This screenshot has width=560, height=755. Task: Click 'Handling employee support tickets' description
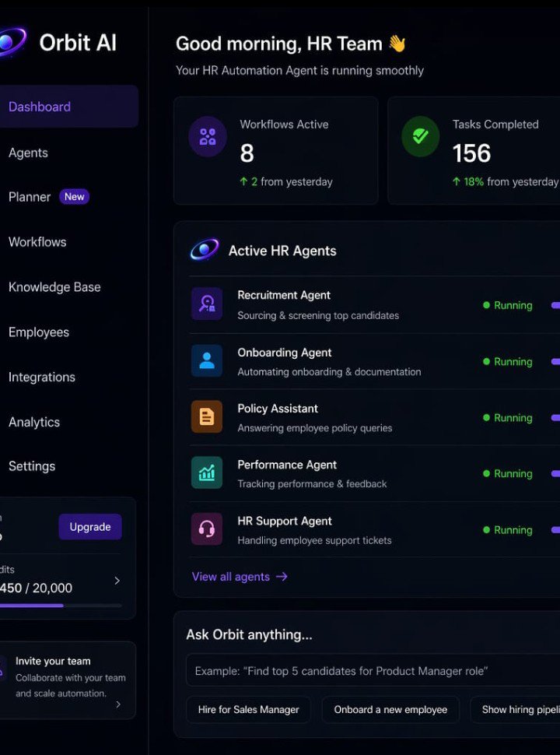[315, 540]
